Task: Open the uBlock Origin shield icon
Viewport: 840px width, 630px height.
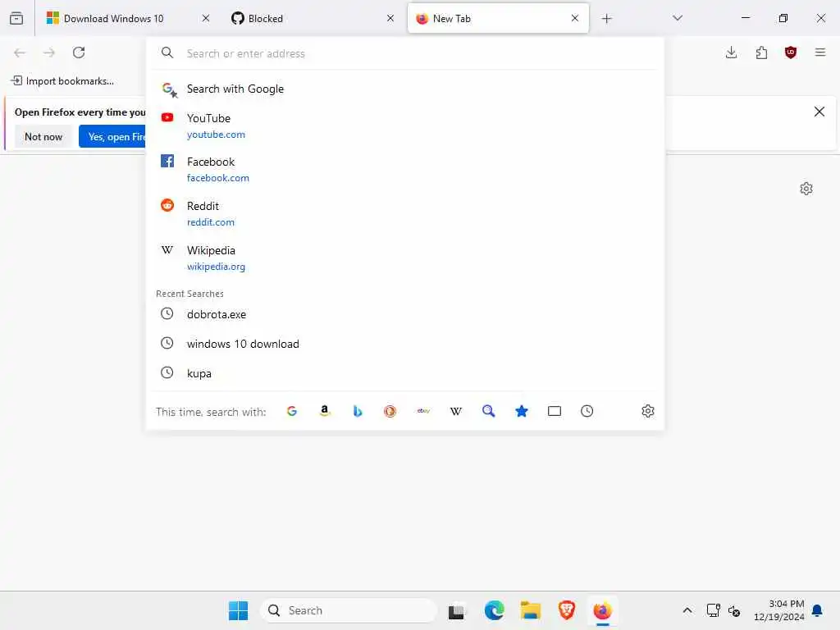Action: [x=791, y=52]
